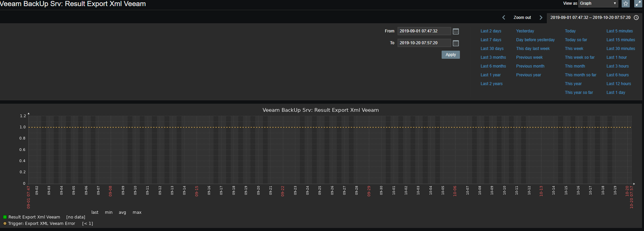Select This month so far
The image size is (644, 231).
pyautogui.click(x=581, y=75)
